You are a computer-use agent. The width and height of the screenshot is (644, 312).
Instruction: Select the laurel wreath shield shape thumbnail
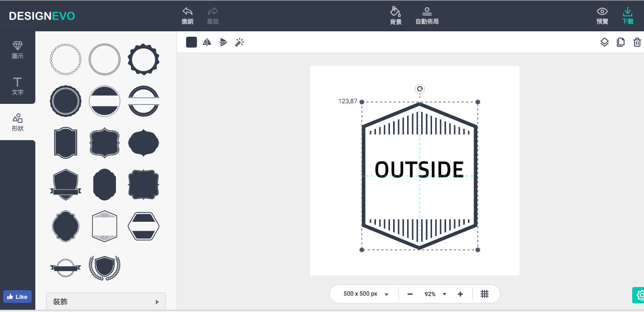[x=105, y=268]
